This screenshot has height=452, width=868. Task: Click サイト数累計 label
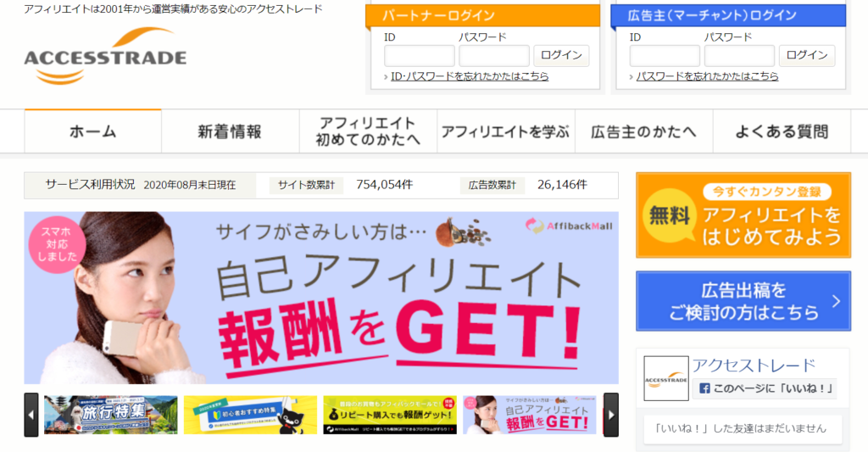pyautogui.click(x=306, y=185)
